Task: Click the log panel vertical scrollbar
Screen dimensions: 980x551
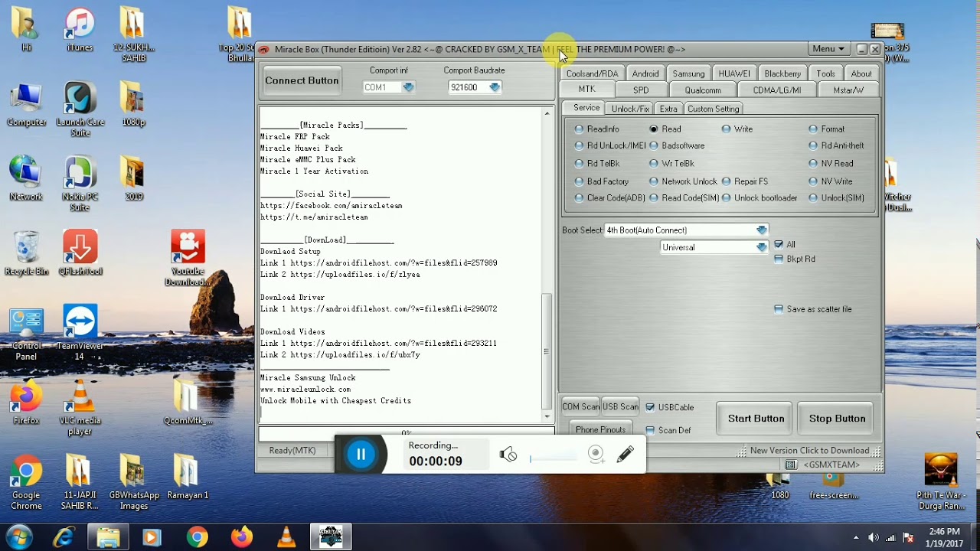Action: click(x=547, y=266)
